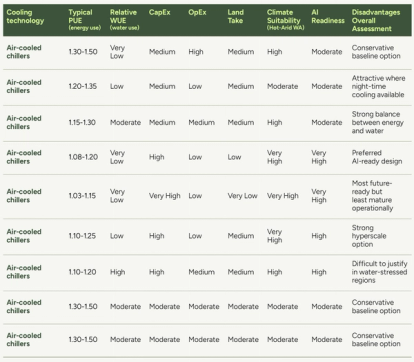Select 'High' AI Readiness in the 1.10-1.20 row

pos(319,272)
